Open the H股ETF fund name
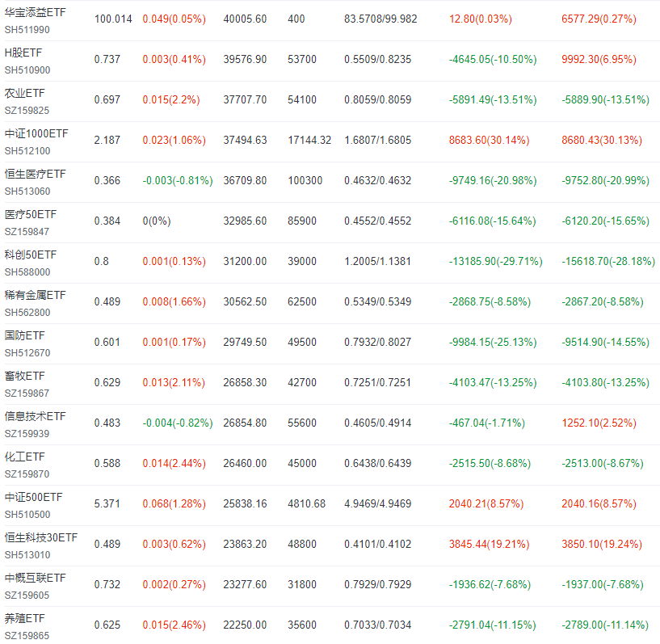Image resolution: width=660 pixels, height=644 pixels. [x=23, y=53]
